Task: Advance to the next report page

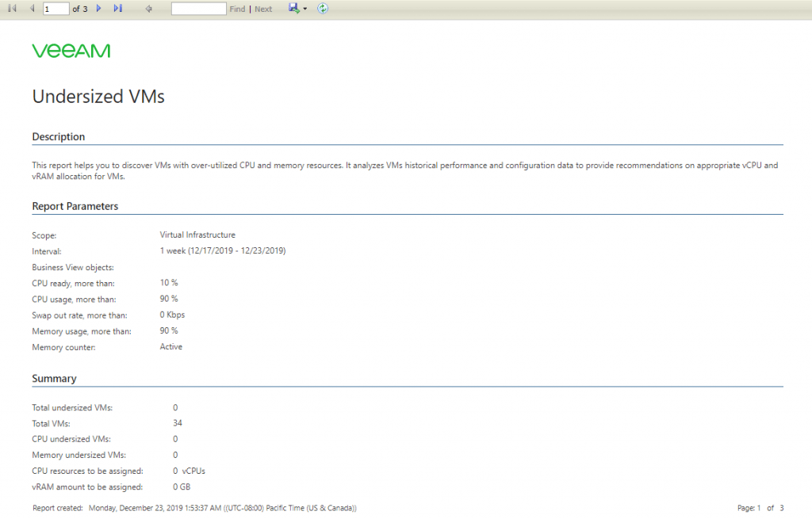Action: (x=98, y=8)
